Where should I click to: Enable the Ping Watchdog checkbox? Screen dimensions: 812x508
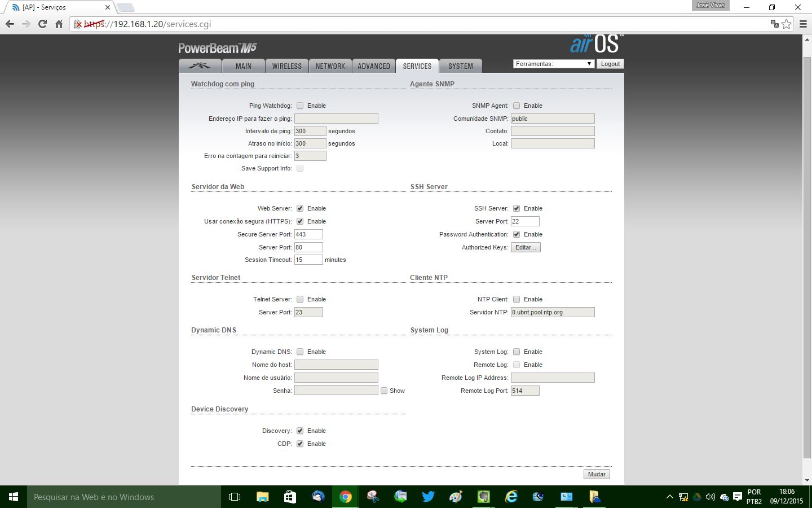(300, 106)
